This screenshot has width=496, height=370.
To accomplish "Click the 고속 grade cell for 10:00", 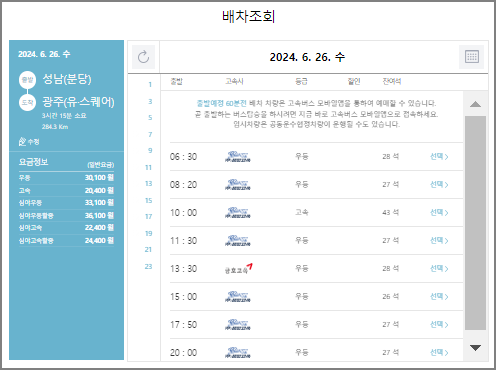I will [302, 212].
